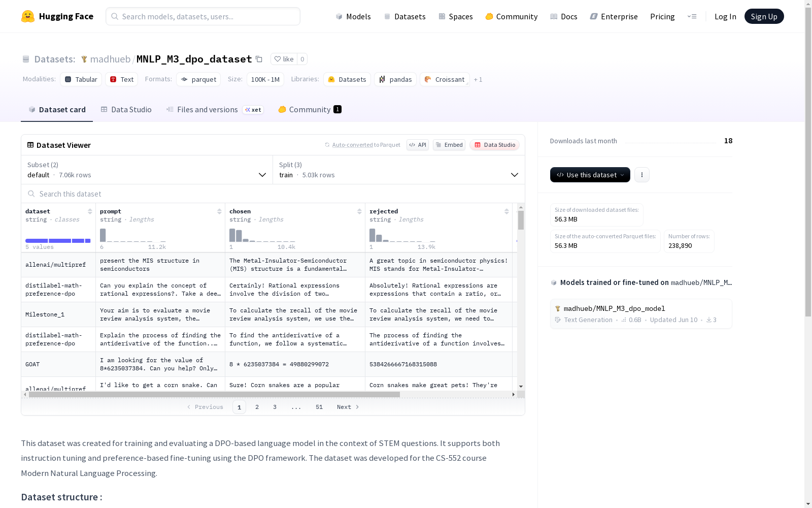The height and width of the screenshot is (508, 812).
Task: Click the prompt lengths histogram
Action: click(133, 235)
